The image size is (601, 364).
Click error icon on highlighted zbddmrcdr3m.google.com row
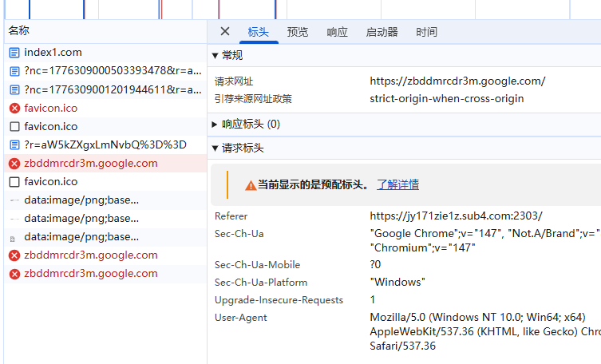pos(14,163)
